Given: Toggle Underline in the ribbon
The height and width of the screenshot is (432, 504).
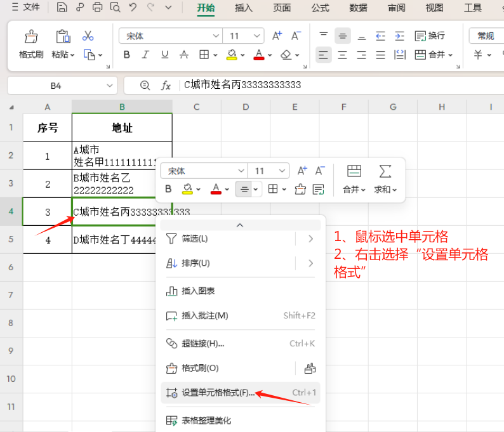Looking at the screenshot, I should coord(164,55).
